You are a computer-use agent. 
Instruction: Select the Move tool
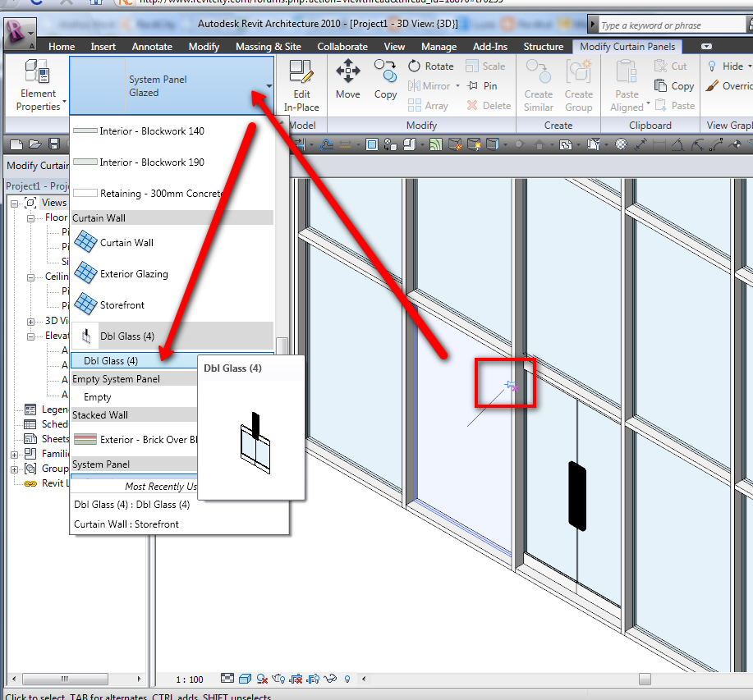[x=347, y=79]
